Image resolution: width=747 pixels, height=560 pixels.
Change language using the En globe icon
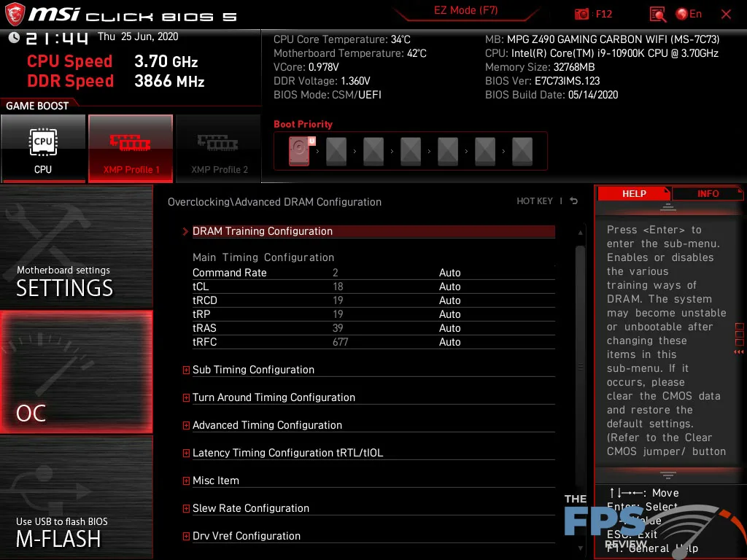coord(689,15)
